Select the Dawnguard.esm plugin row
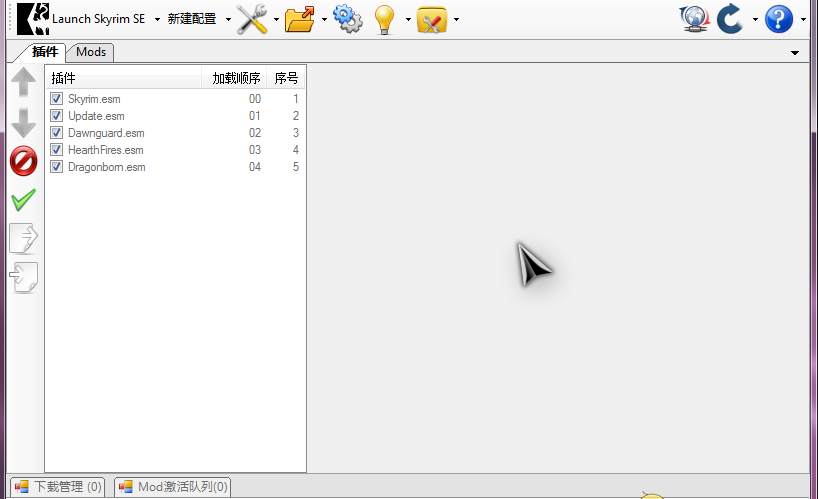The image size is (818, 499). pos(175,132)
